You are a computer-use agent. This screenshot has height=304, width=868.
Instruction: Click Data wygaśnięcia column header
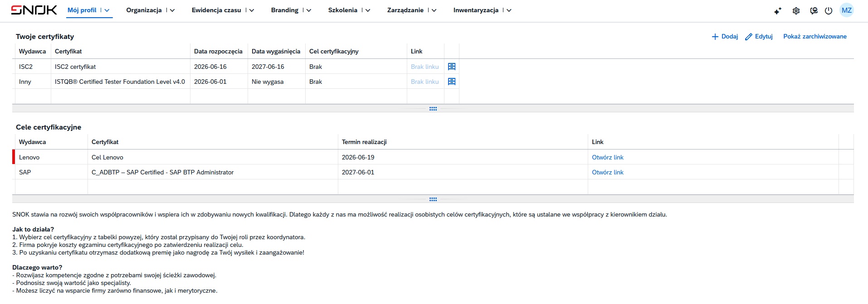click(277, 51)
